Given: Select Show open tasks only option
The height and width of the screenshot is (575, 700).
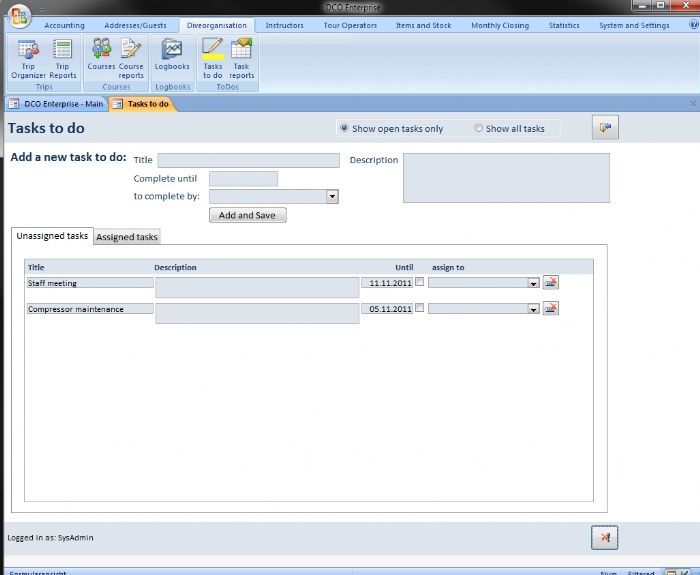Looking at the screenshot, I should (x=345, y=129).
